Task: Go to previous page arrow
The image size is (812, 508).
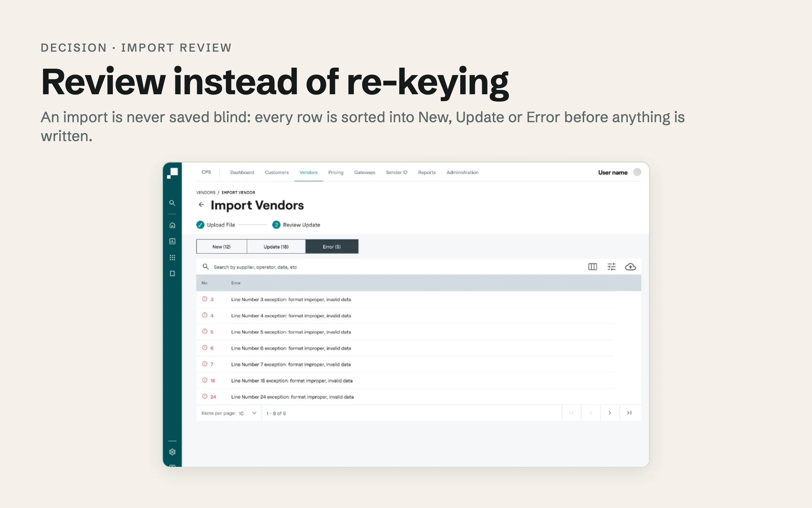Action: coord(591,413)
